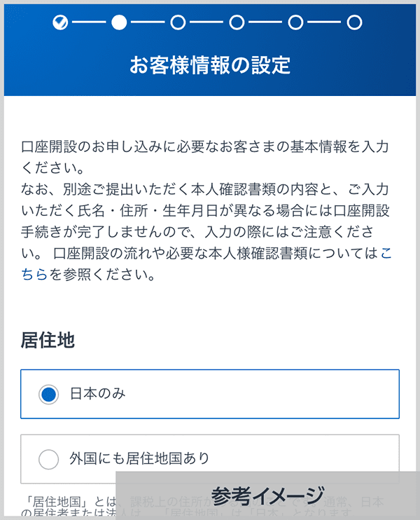Select the third step circle in progress bar
The width and height of the screenshot is (420, 520).
click(x=178, y=23)
